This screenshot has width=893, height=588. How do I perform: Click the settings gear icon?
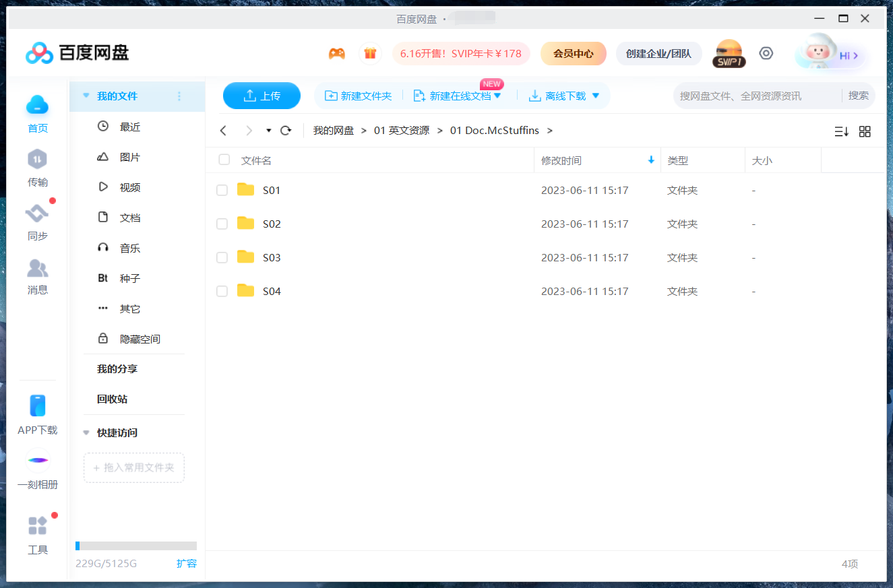click(x=766, y=53)
